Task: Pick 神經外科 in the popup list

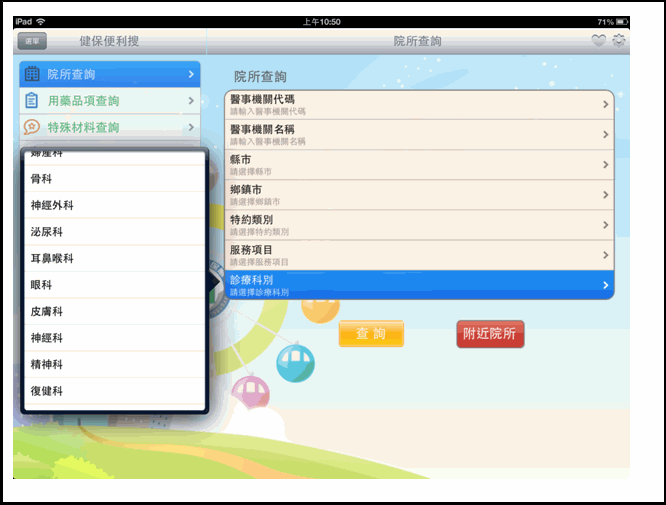Action: coord(115,205)
